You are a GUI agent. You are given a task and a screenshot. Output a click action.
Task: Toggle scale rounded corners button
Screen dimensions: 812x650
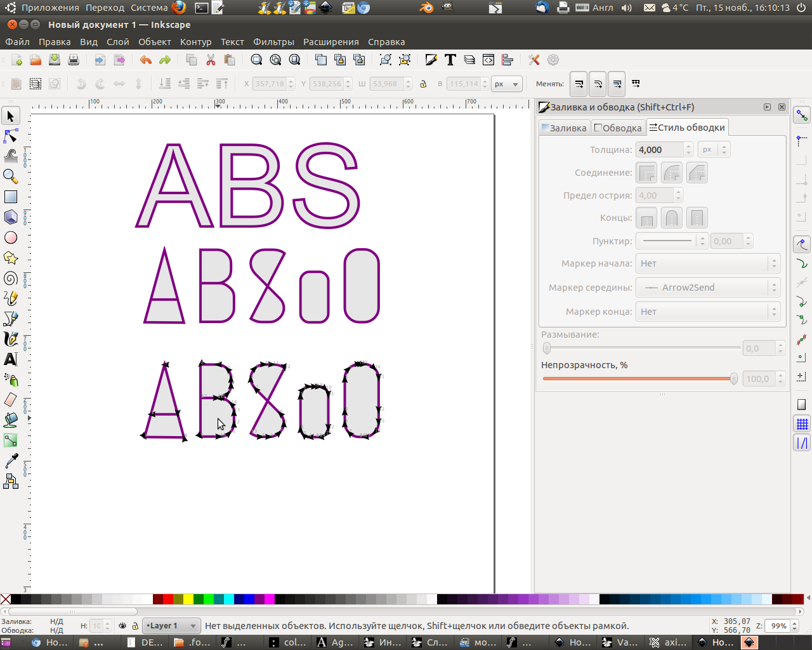pos(597,84)
